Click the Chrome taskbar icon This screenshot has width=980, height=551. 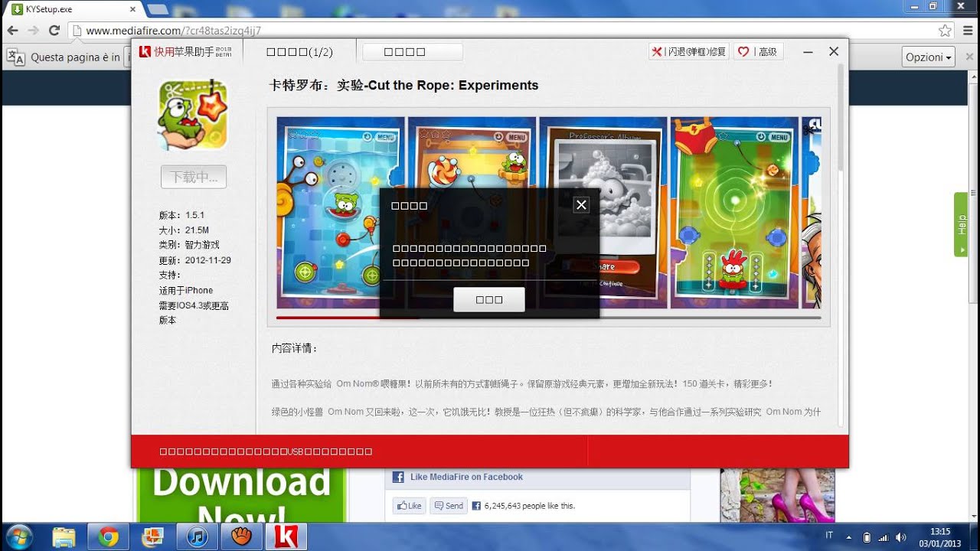point(108,537)
